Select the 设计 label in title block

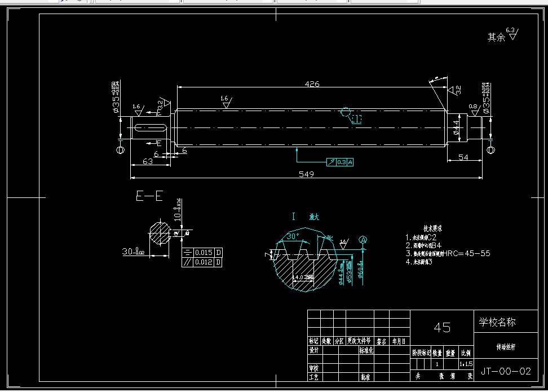coord(314,350)
